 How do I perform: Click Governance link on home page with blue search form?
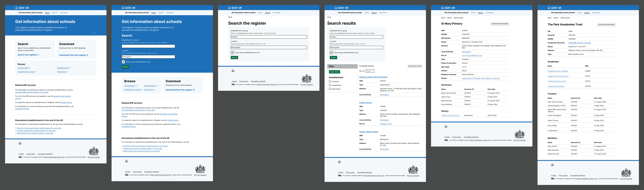[x=148, y=90]
